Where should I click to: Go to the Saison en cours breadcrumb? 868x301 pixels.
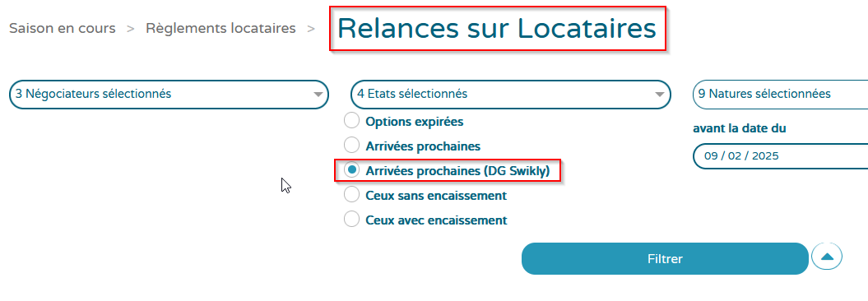62,28
